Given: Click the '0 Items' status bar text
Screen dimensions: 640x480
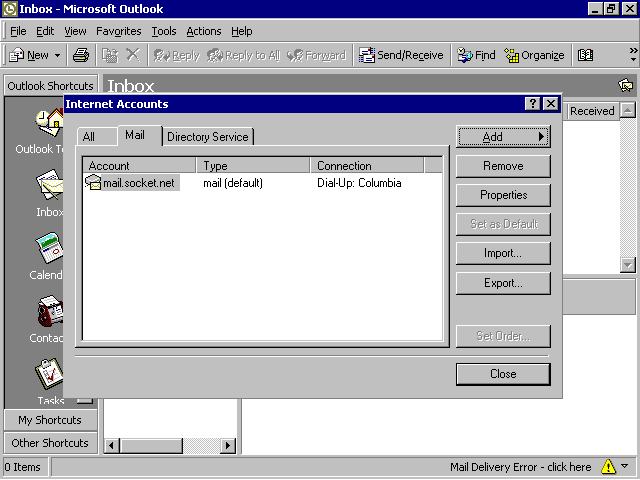Looking at the screenshot, I should (23, 467).
